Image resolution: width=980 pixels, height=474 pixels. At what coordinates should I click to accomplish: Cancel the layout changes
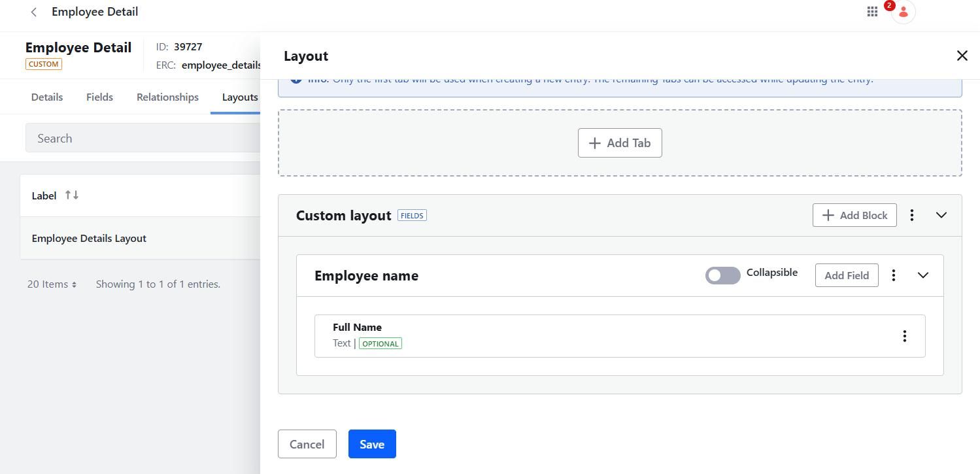point(307,444)
